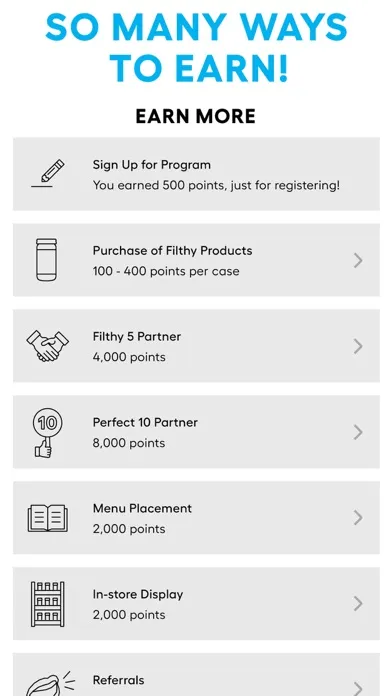Image resolution: width=392 pixels, height=696 pixels.
Task: Click the lips Referrals icon
Action: pos(49,684)
